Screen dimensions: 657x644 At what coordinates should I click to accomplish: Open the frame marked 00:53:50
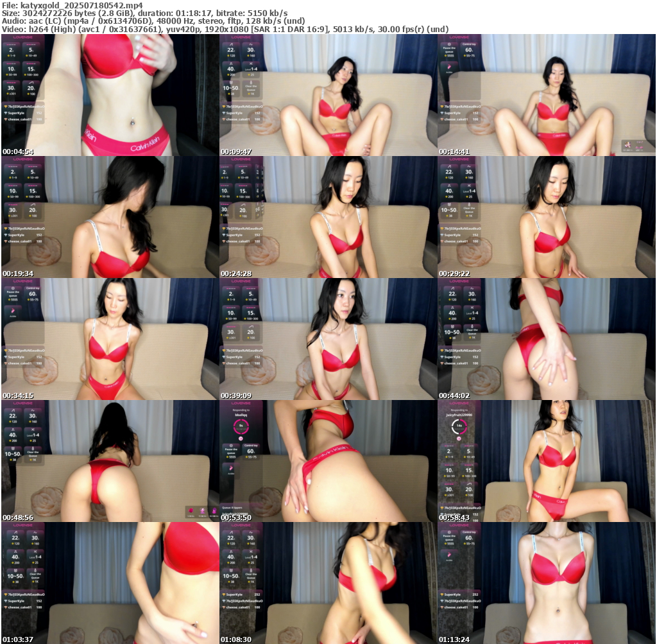tap(328, 461)
